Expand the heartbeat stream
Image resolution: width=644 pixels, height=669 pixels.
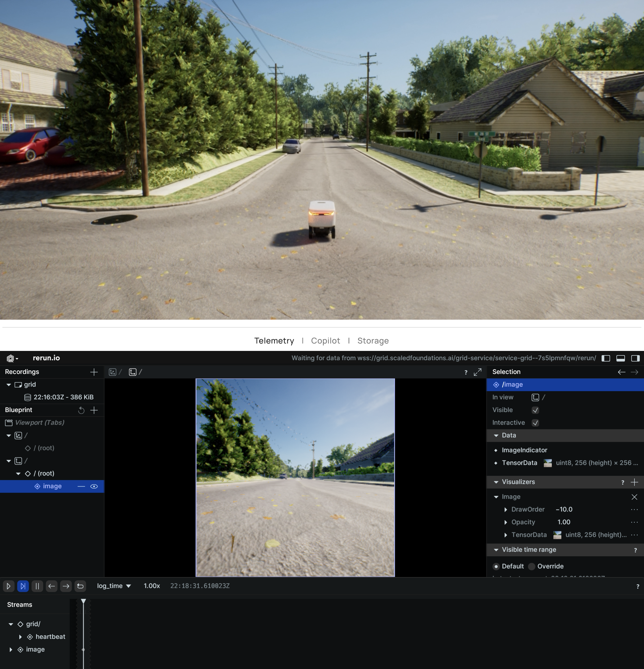click(x=20, y=637)
